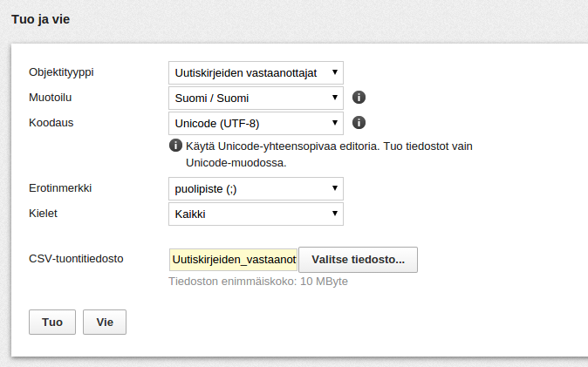Click the CSV-tuontitiedosto label
Screen dimensions: 588x367
click(x=76, y=259)
